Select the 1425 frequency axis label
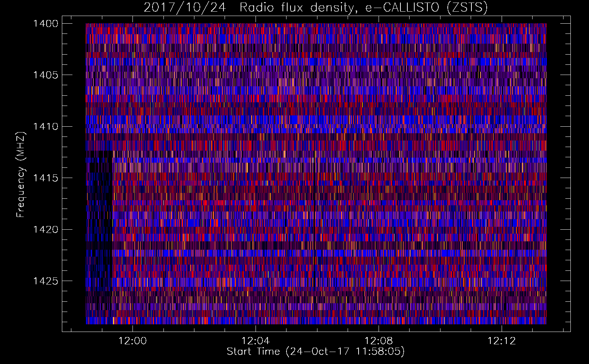This screenshot has width=589, height=364. (x=46, y=281)
